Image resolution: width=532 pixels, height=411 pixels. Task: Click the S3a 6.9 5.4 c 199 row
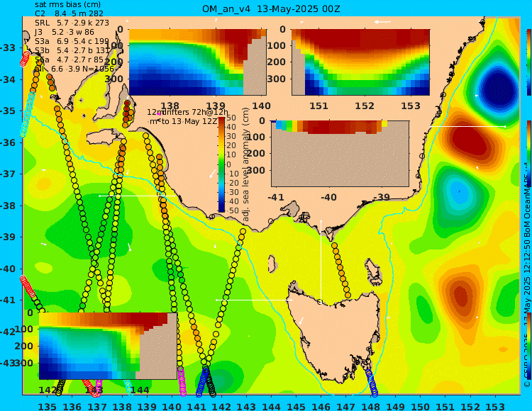[72, 41]
